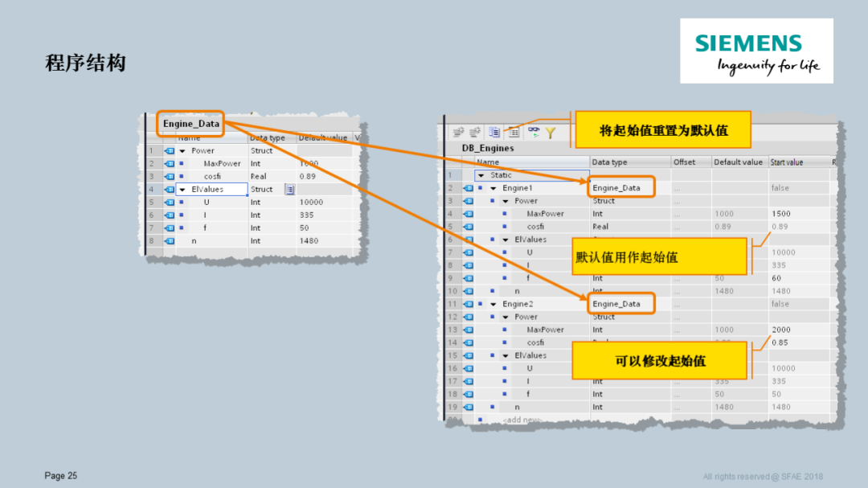Select the insert row toolbar icon

click(x=461, y=133)
